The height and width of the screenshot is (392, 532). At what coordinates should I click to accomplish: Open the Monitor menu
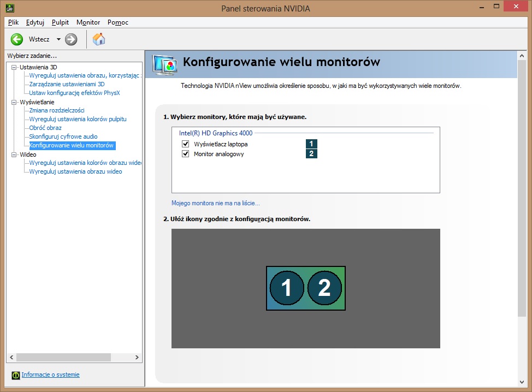(88, 22)
